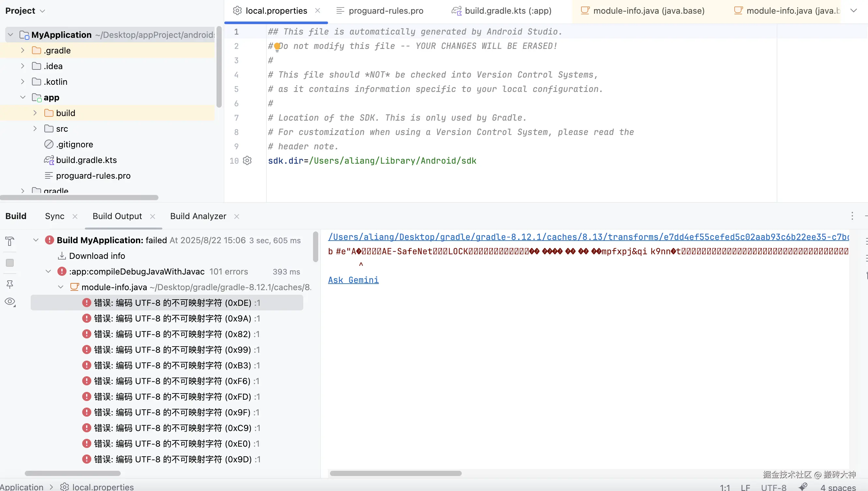
Task: Collapse the app module folder
Action: (x=22, y=97)
